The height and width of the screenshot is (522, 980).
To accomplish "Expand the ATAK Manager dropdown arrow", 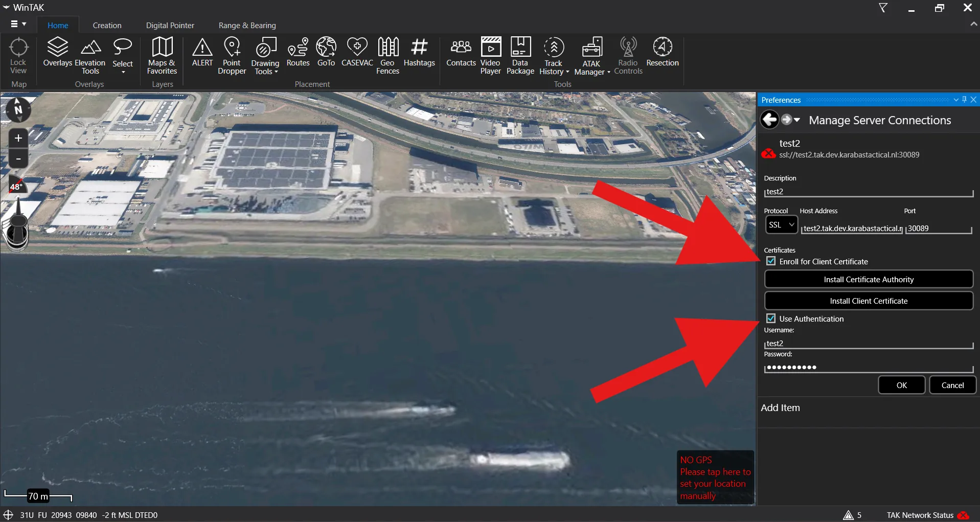I will 608,73.
